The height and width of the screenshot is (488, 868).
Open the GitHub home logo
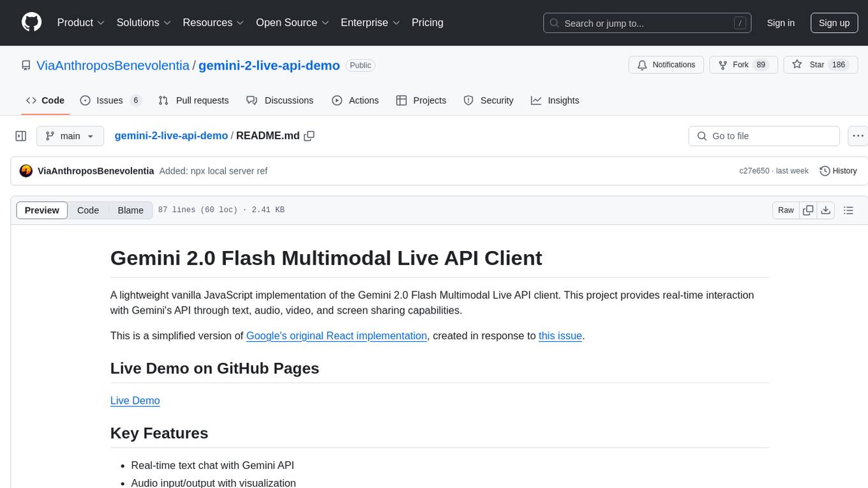[31, 22]
